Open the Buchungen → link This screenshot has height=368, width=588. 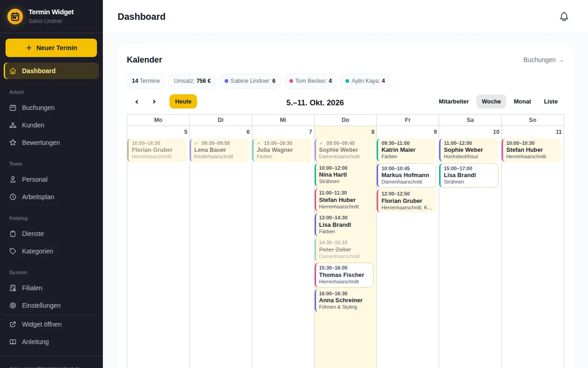[543, 60]
